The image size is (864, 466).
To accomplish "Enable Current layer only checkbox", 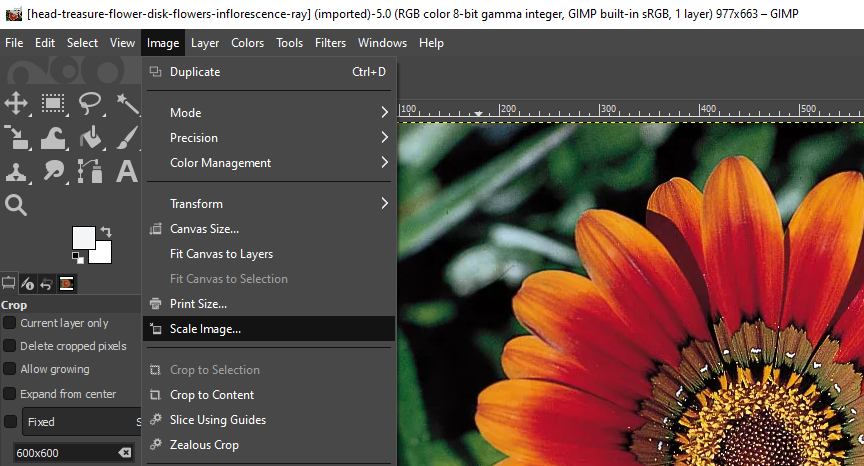I will click(x=9, y=323).
